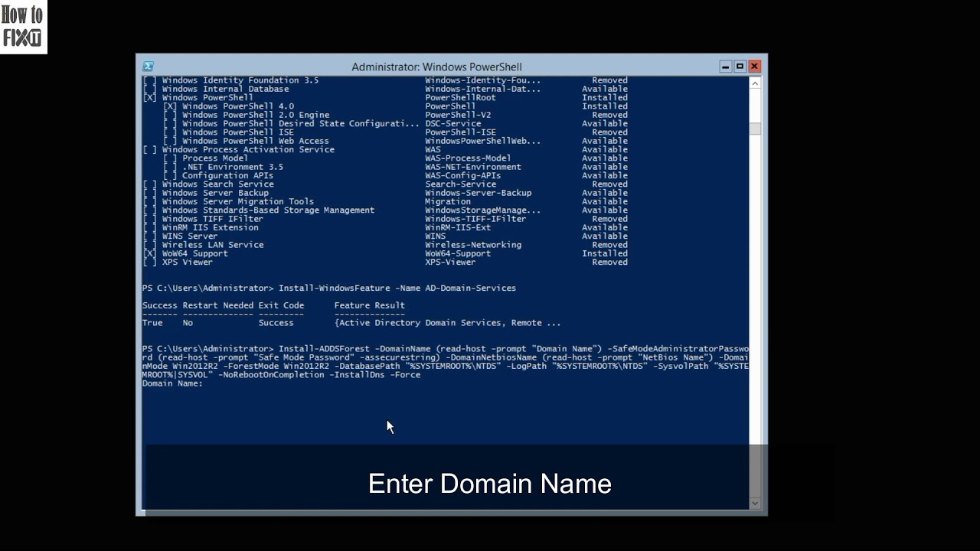This screenshot has width=980, height=551.
Task: Click the 'Windows Internal Database' row
Action: coord(385,89)
